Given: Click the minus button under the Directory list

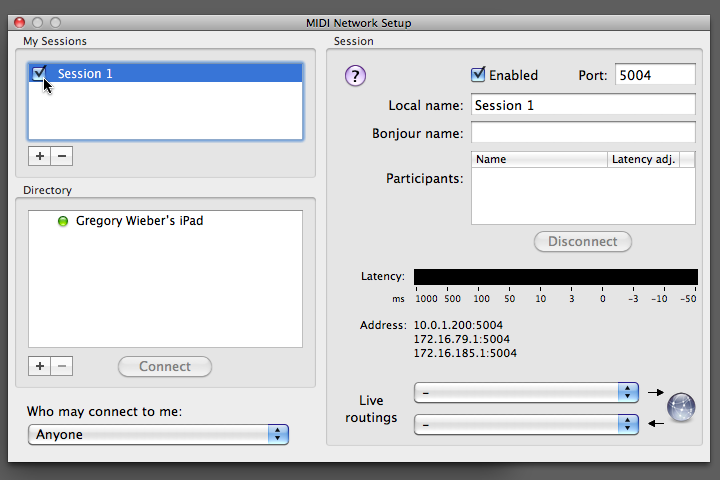Looking at the screenshot, I should [61, 366].
